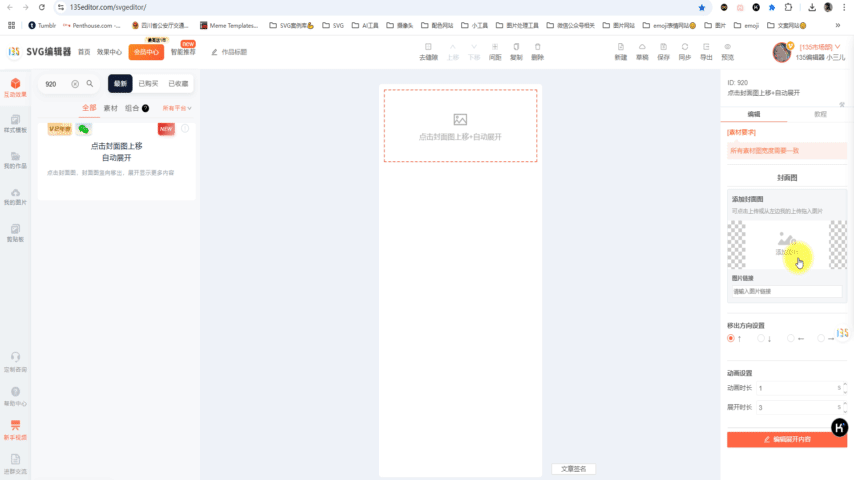Go to 首页 in the header
This screenshot has width=854, height=480.
[84, 52]
